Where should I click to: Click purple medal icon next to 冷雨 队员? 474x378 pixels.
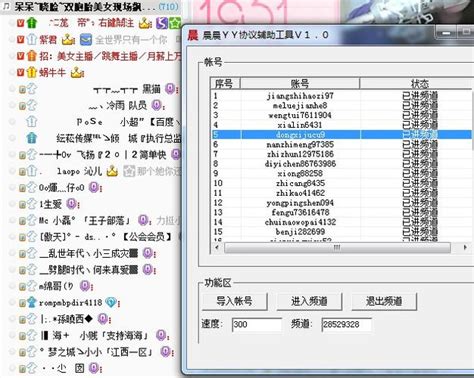(x=157, y=105)
